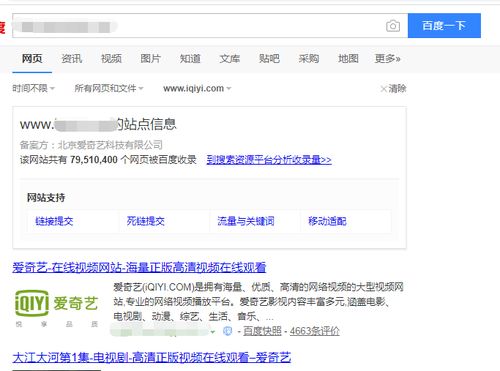Expand the result URL dropdown arrow
Screen dimensions: 500x371
point(213,332)
